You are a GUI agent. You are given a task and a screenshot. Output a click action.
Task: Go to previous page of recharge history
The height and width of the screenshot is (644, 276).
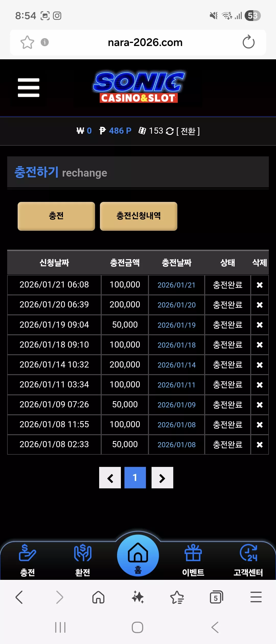[110, 478]
